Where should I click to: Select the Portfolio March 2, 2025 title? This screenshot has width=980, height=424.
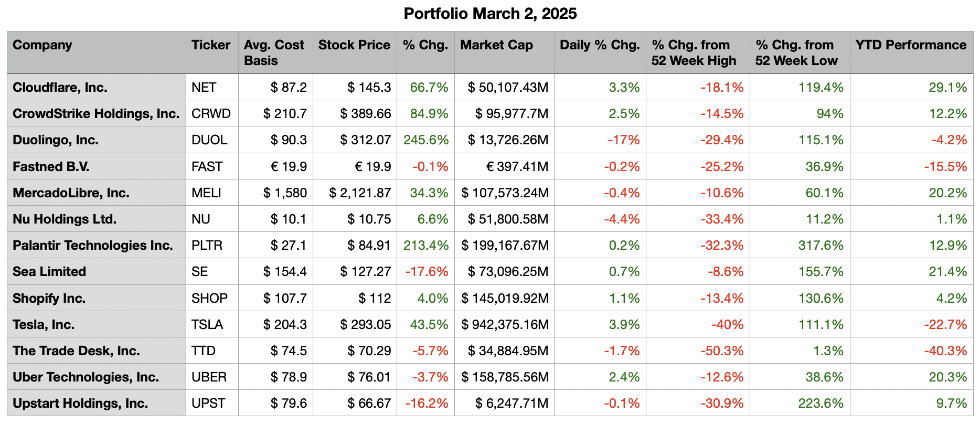(490, 14)
